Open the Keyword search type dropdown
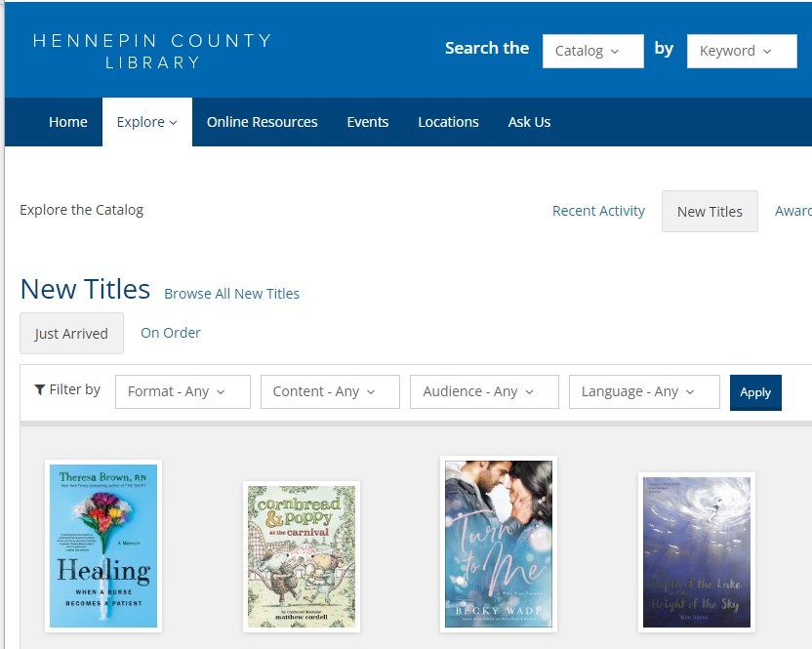The image size is (812, 649). [x=742, y=52]
